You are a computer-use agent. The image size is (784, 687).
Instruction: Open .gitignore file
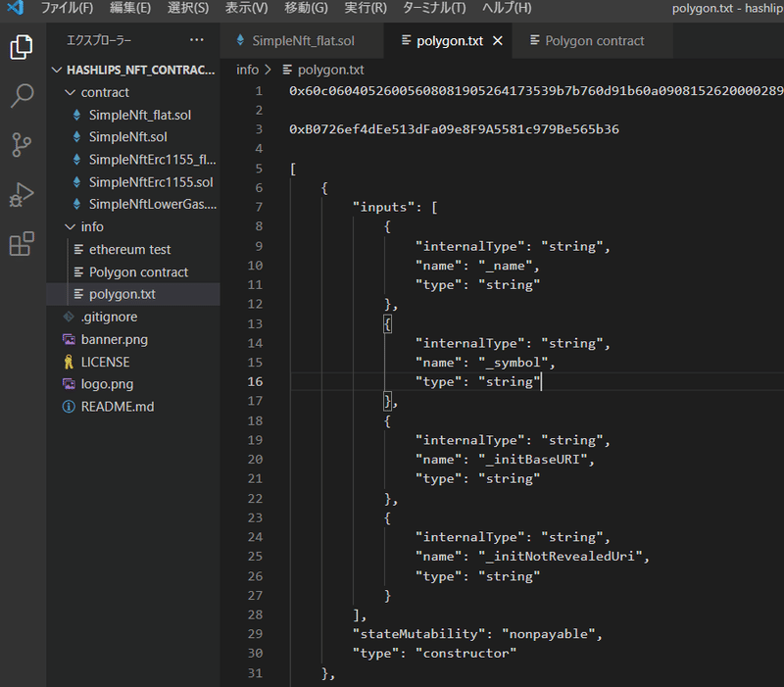pos(109,317)
